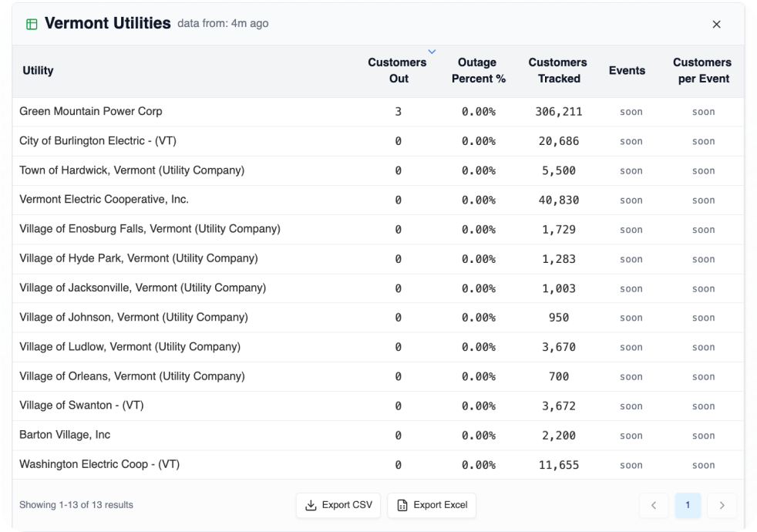Click the green table icon beside Vermont Utilities

[32, 24]
